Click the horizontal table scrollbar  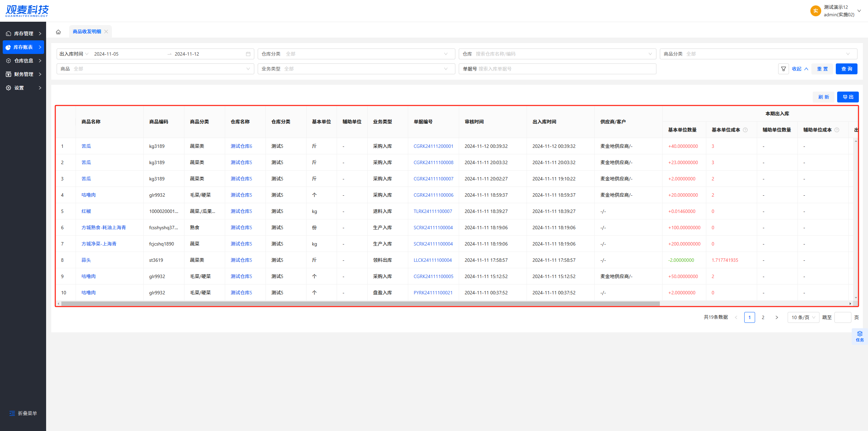point(359,303)
